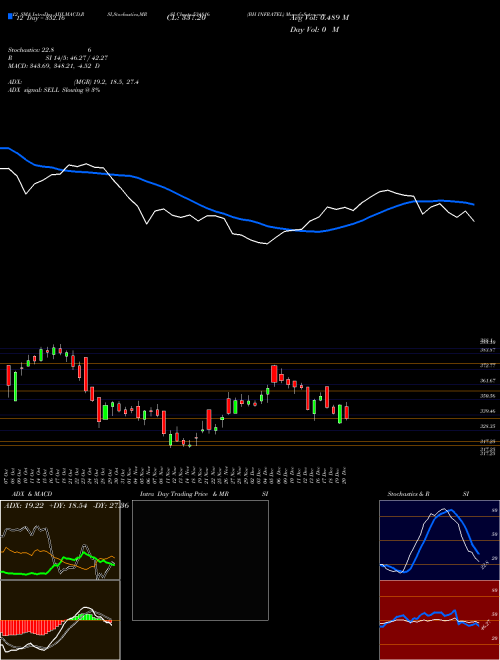Select the last red candlestick at 20 Dec
This screenshot has height=660, width=500.
(x=347, y=412)
